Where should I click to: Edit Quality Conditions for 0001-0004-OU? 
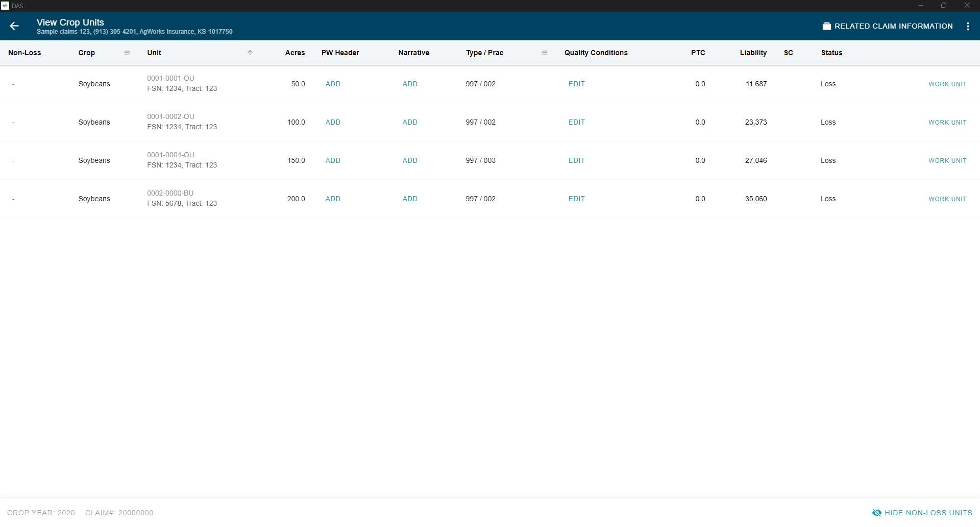pyautogui.click(x=577, y=160)
